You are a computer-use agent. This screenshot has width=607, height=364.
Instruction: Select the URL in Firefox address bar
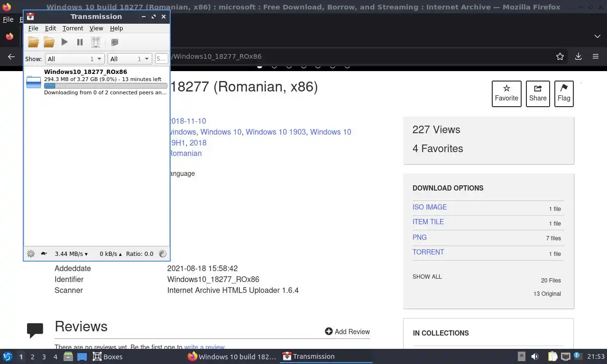click(216, 56)
